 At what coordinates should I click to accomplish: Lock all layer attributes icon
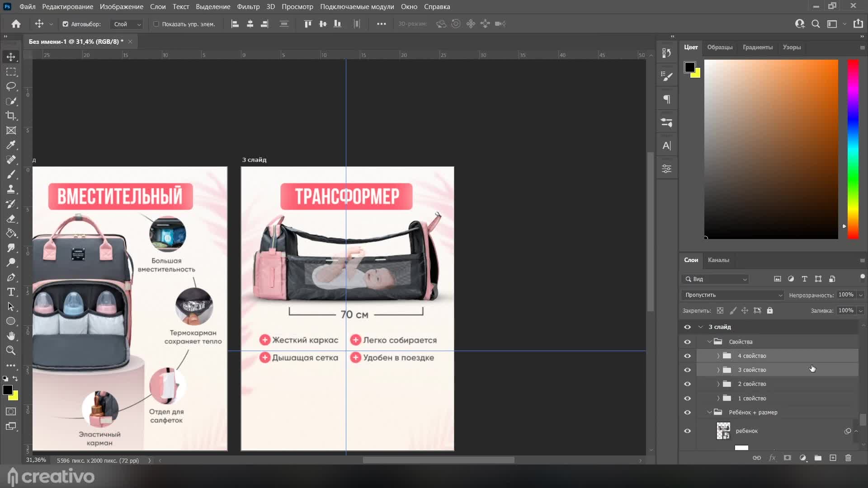770,310
